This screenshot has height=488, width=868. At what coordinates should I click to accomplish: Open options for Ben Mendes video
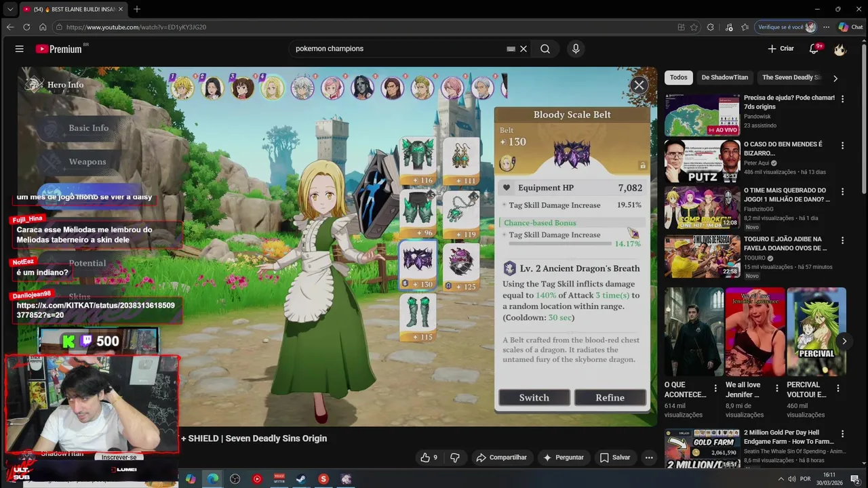click(x=843, y=146)
